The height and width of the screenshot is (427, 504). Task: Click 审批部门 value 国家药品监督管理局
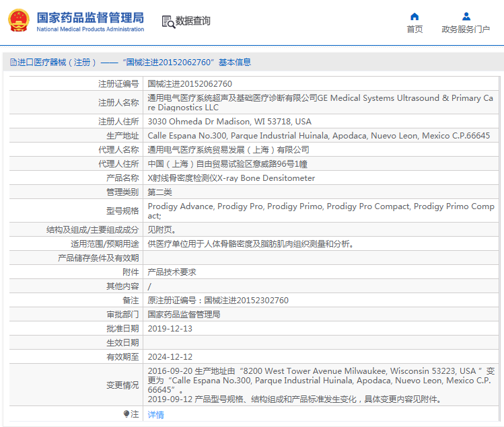184,315
